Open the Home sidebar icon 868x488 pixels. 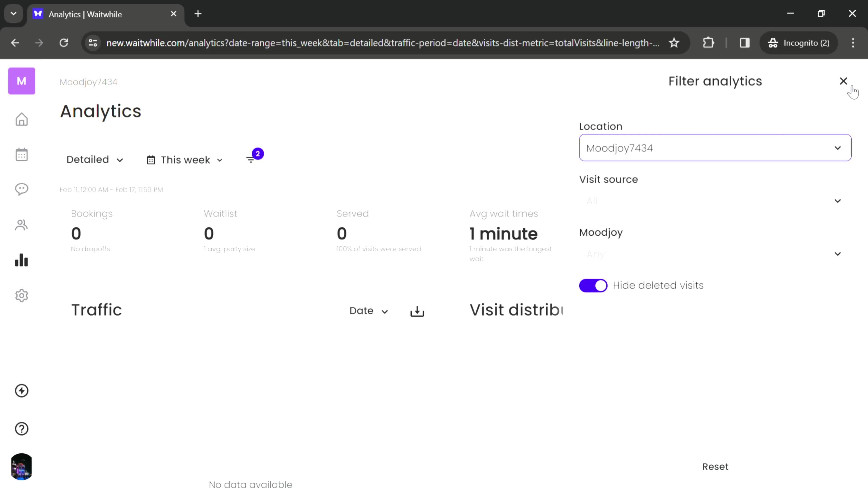[21, 119]
